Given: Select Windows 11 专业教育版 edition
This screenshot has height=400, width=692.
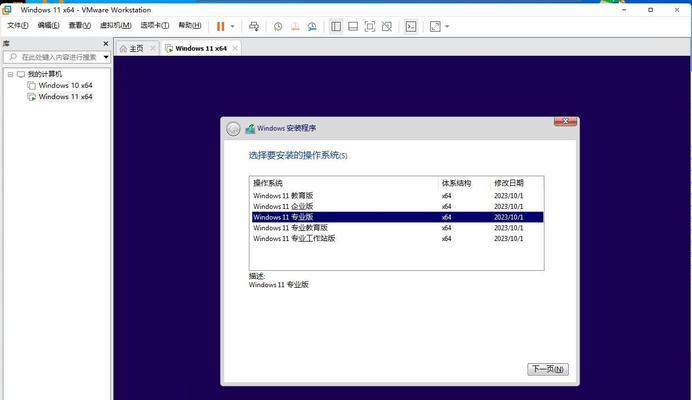Looking at the screenshot, I should [397, 228].
